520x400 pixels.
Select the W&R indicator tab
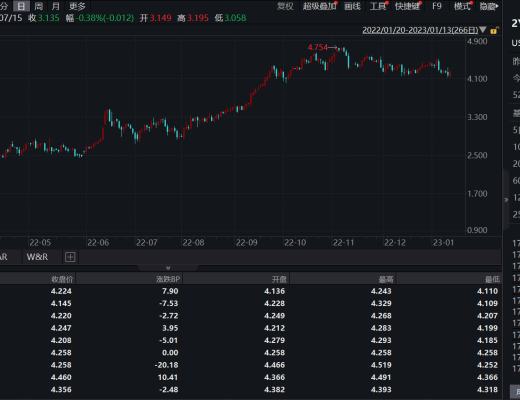[37, 257]
